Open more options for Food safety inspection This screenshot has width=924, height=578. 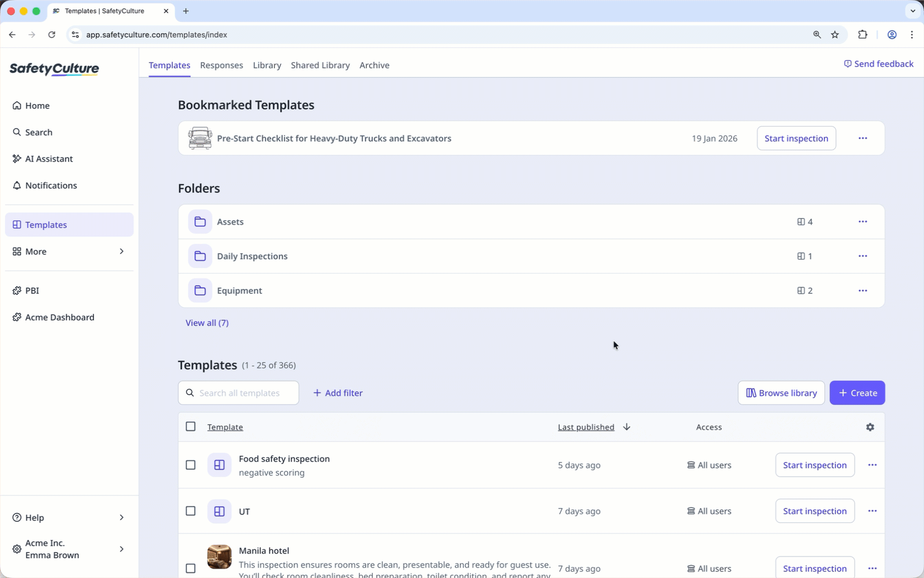pyautogui.click(x=872, y=465)
